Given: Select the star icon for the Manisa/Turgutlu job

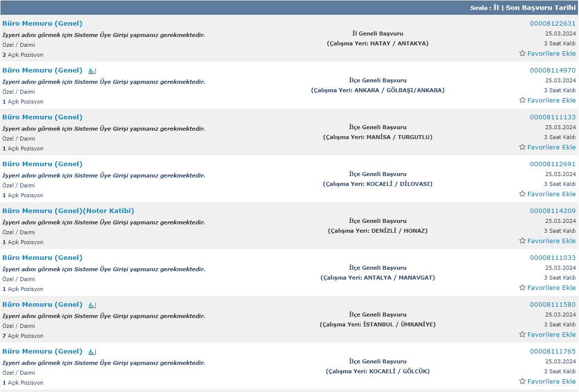Looking at the screenshot, I should coord(522,147).
